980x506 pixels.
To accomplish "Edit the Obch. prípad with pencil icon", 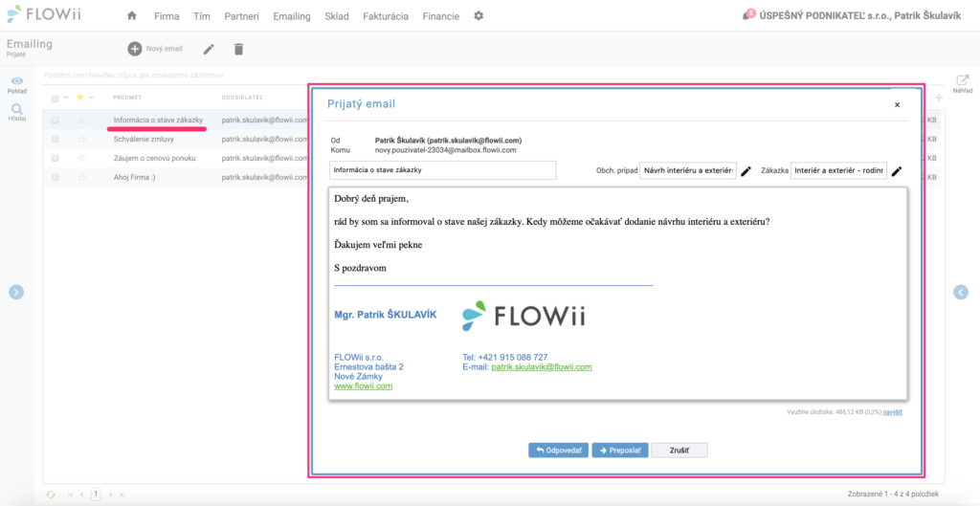I will click(746, 171).
